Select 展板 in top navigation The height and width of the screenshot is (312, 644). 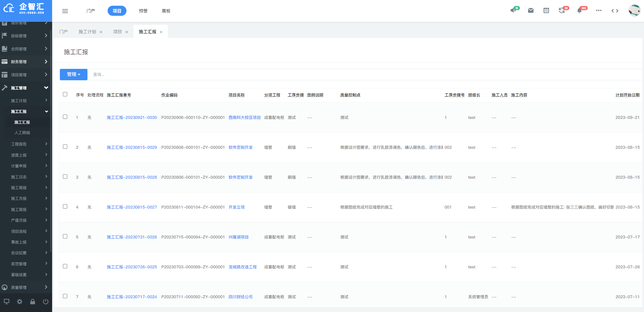(166, 11)
